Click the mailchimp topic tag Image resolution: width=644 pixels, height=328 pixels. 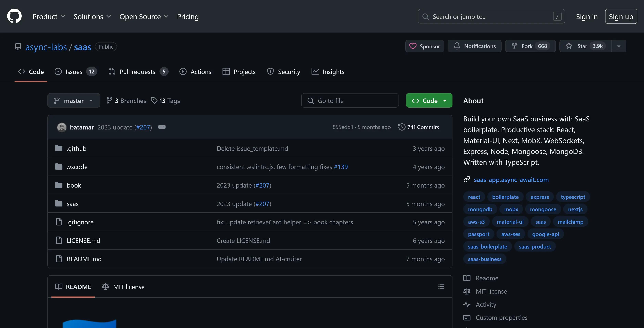[x=570, y=222]
